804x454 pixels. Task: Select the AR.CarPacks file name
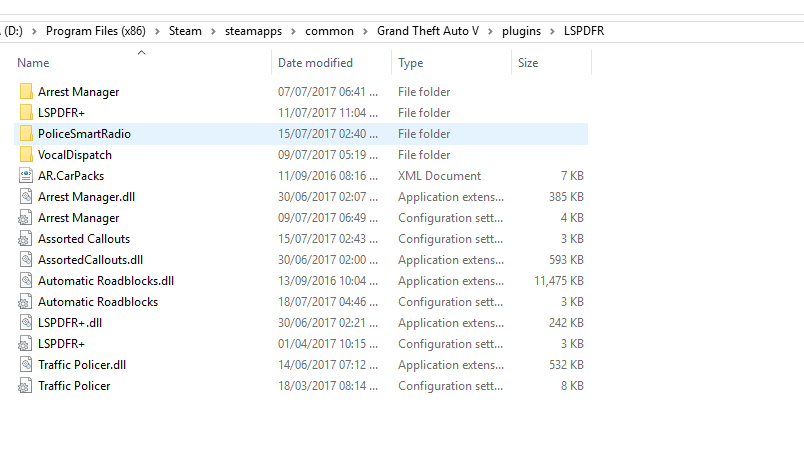coord(71,176)
